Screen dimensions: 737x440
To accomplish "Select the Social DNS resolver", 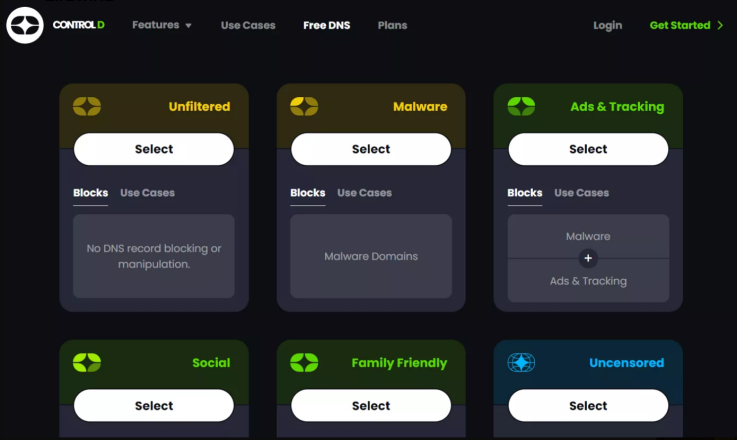I will [x=154, y=405].
